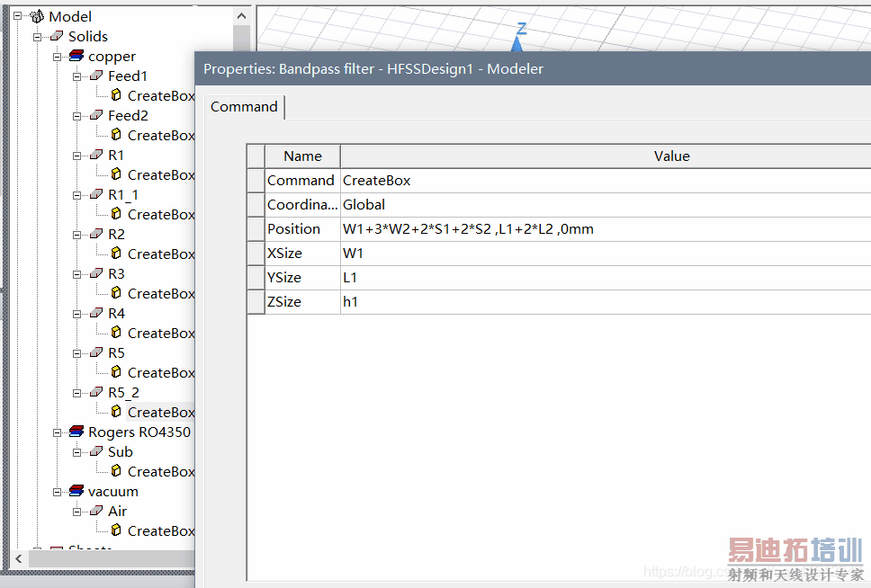Image resolution: width=871 pixels, height=588 pixels.
Task: Select CreateBox label under R5_2
Action: [x=161, y=412]
